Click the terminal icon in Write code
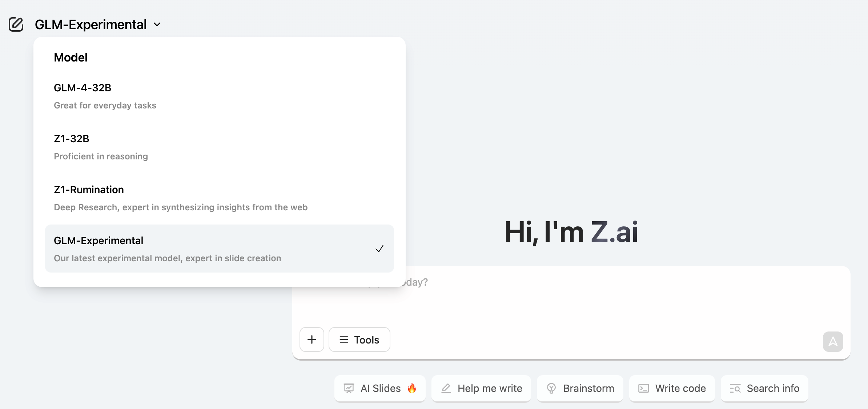The image size is (868, 409). tap(643, 388)
